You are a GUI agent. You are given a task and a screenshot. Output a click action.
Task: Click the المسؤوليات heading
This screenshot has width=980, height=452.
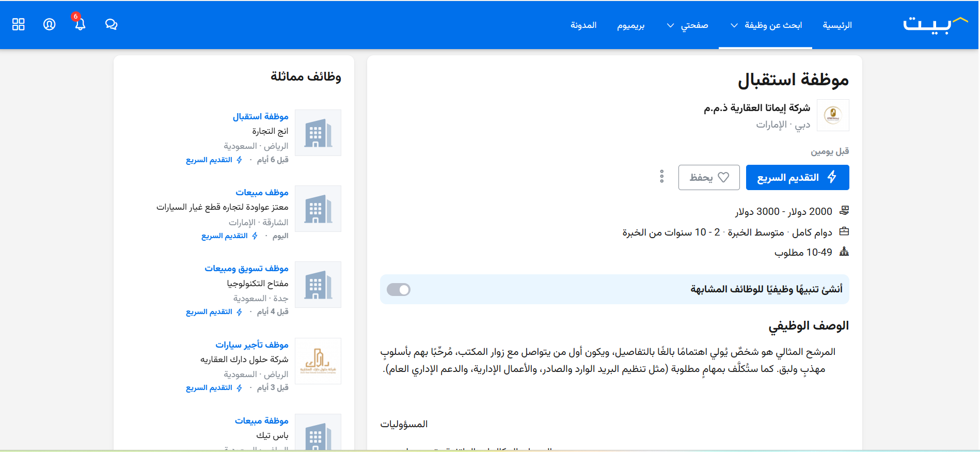pyautogui.click(x=404, y=424)
